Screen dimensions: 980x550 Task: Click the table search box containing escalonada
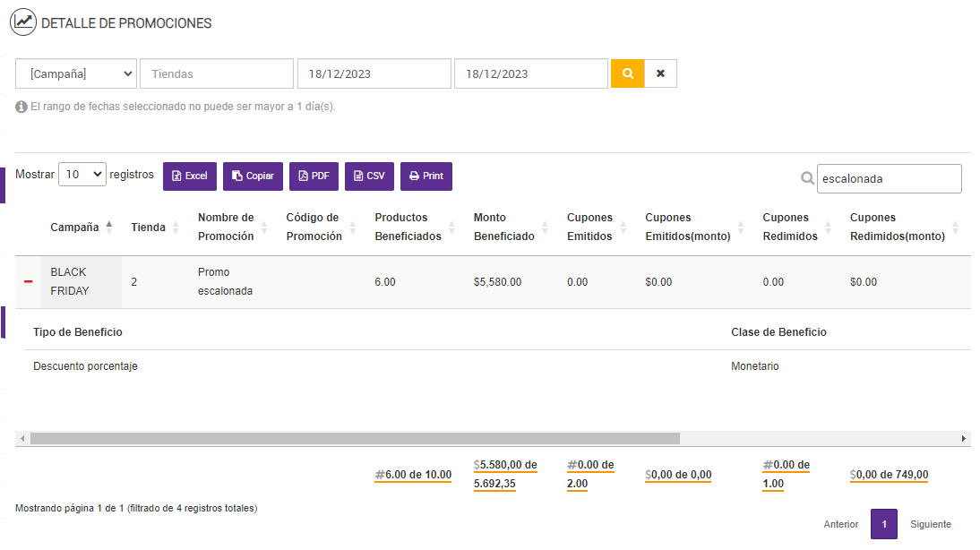tap(888, 178)
